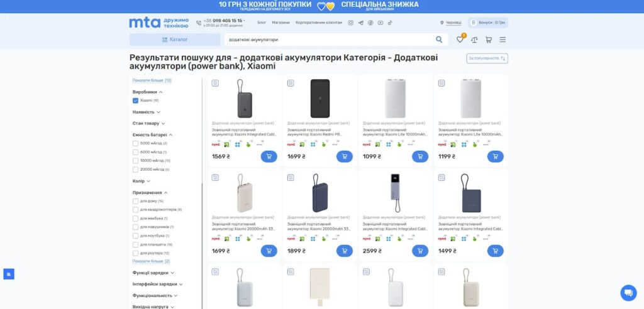Open the YouTube social icon
The image size is (644, 309).
pyautogui.click(x=380, y=23)
